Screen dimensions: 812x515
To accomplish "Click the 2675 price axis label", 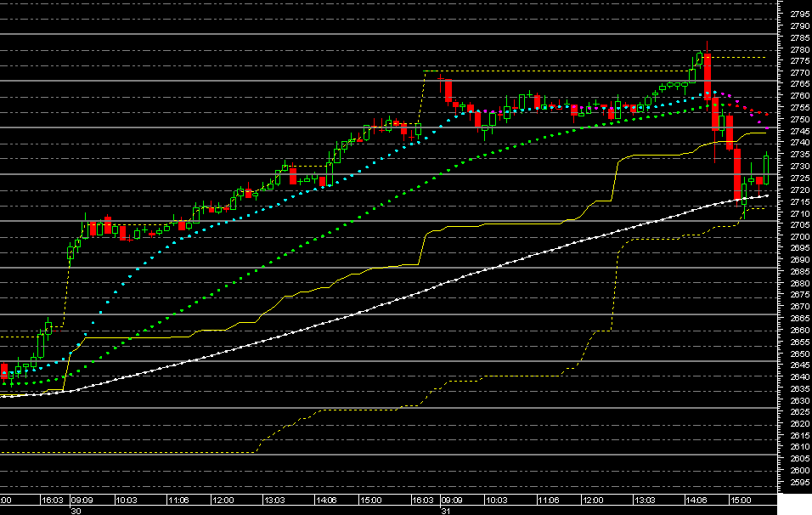I will coord(800,294).
